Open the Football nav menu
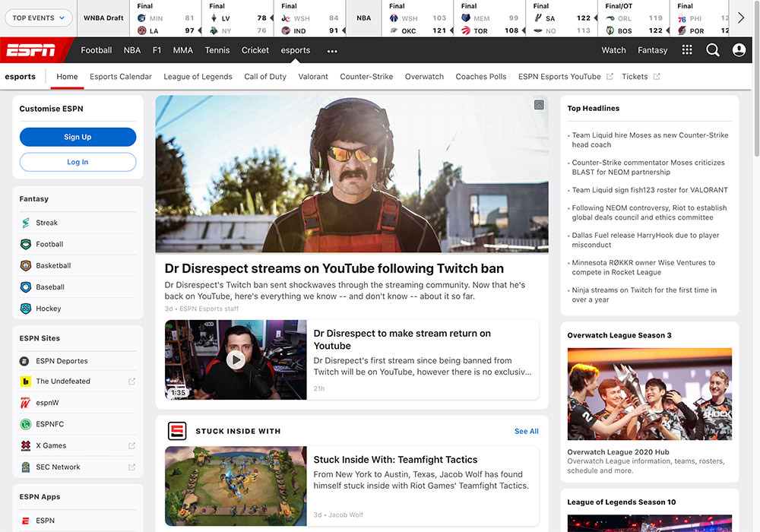Viewport: 760px width, 532px height. 96,50
